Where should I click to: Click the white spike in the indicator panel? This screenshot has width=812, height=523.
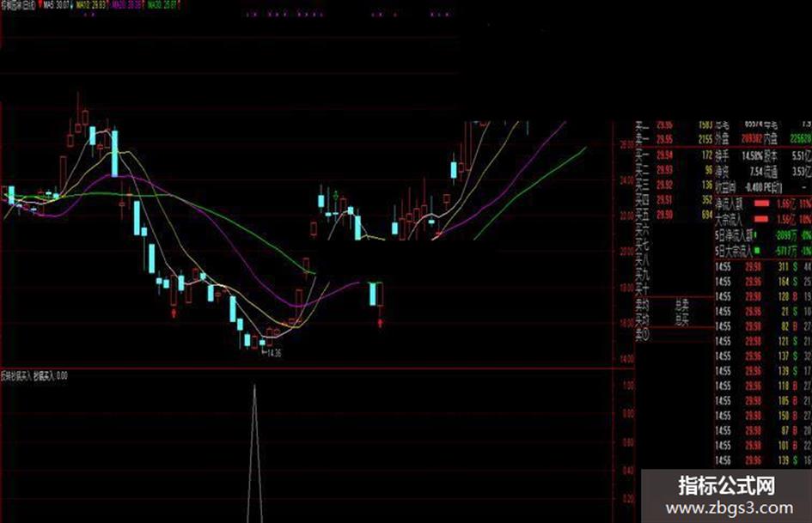[254, 453]
